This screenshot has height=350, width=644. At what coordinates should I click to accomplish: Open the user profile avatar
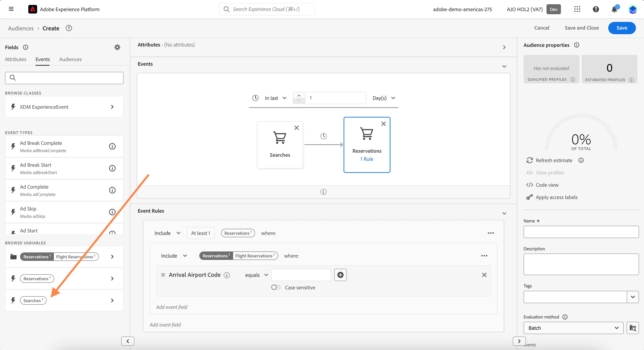click(633, 9)
